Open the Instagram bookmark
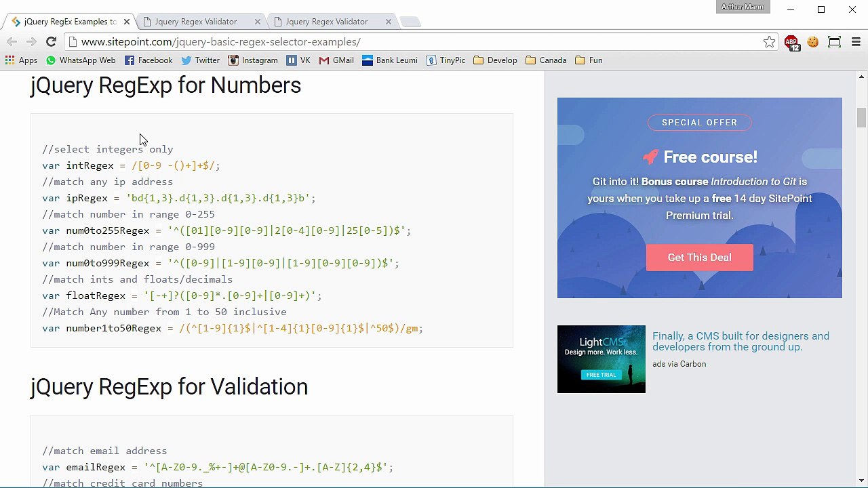The image size is (868, 488). pos(253,60)
